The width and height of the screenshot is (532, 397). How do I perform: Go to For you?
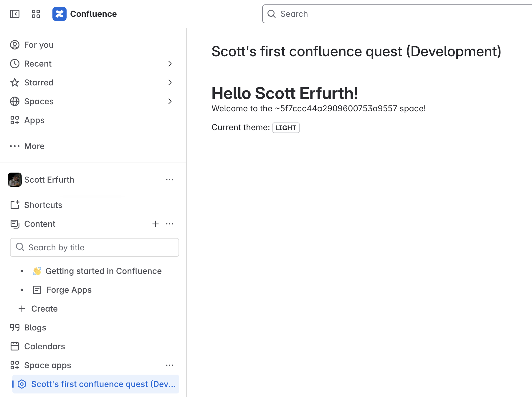tap(39, 45)
